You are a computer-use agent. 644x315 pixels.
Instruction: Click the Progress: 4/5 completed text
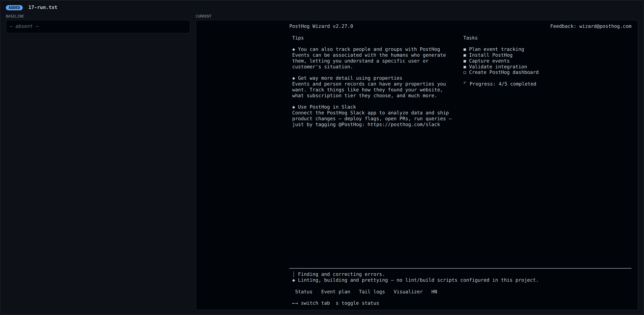503,84
